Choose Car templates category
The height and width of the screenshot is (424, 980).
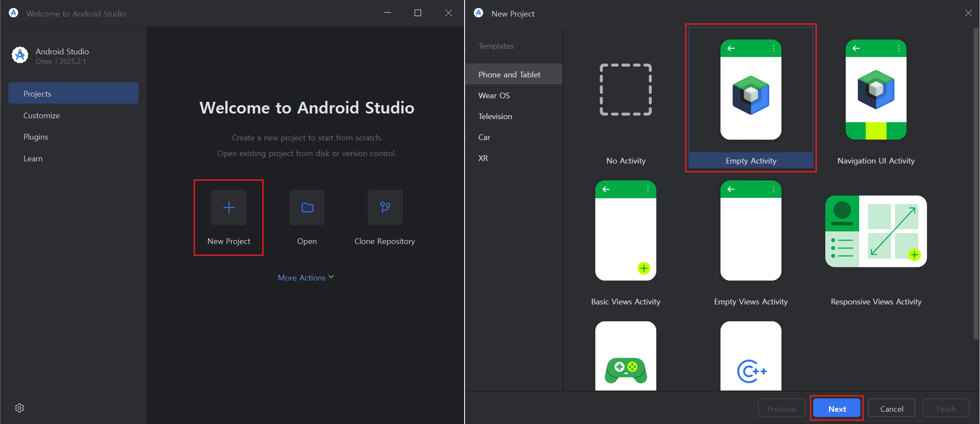click(514, 137)
